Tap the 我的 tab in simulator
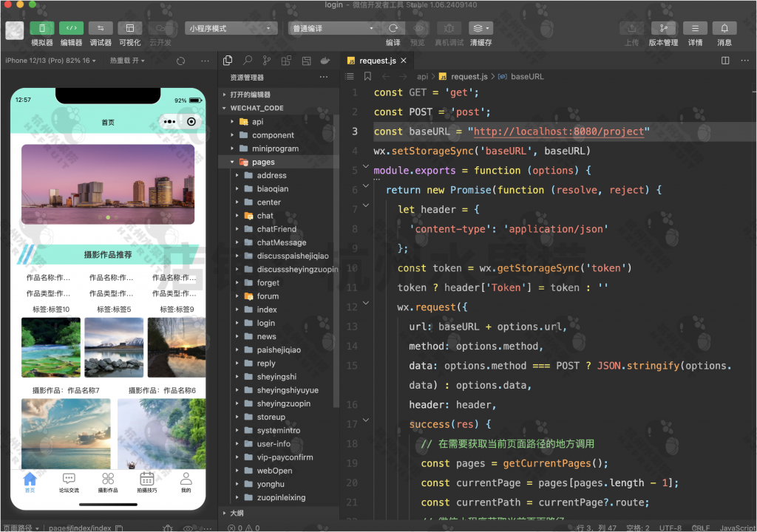The width and height of the screenshot is (757, 532). (x=186, y=482)
